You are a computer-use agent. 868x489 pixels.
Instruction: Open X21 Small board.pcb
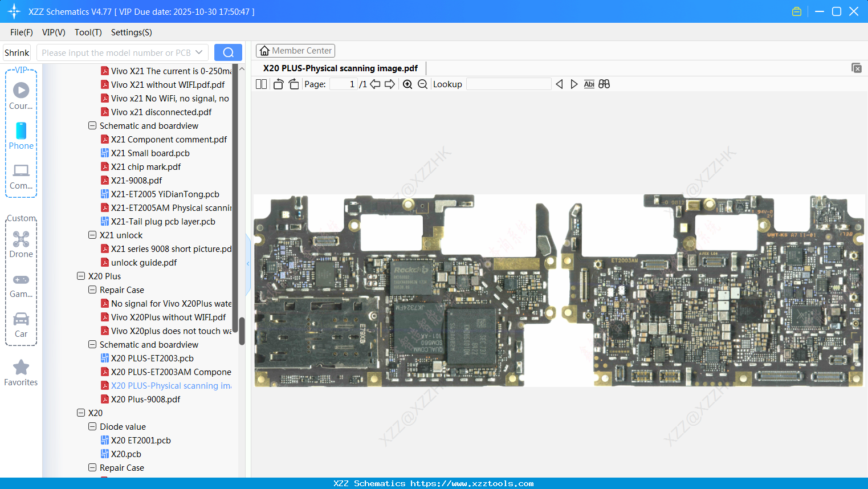point(150,153)
